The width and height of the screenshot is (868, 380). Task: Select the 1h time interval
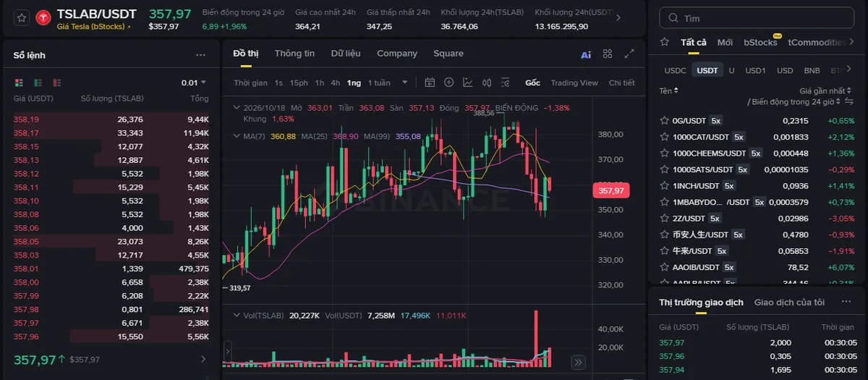[x=320, y=83]
